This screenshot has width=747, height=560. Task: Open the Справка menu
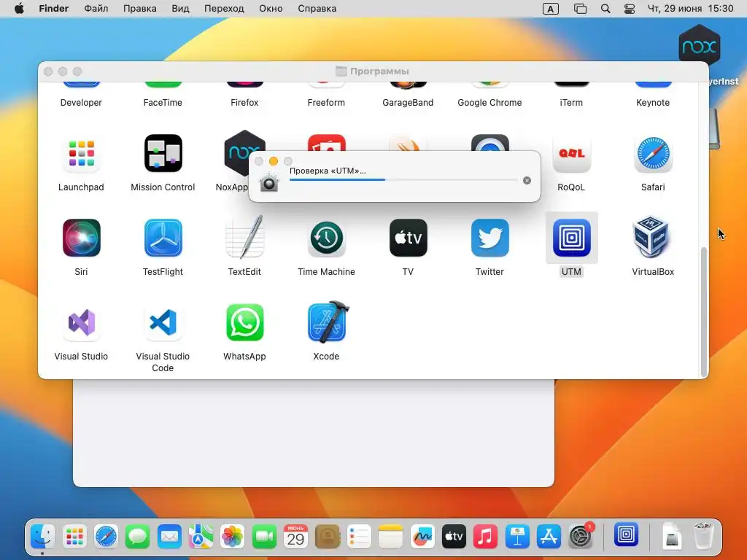(x=317, y=9)
